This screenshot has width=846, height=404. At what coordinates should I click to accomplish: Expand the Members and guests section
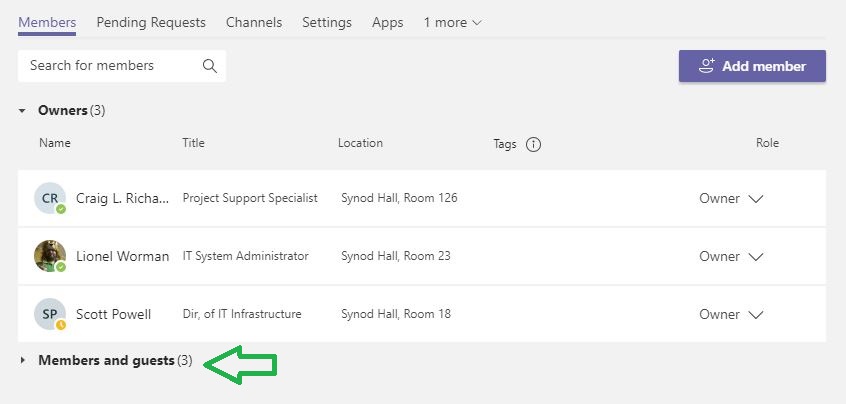pos(22,360)
